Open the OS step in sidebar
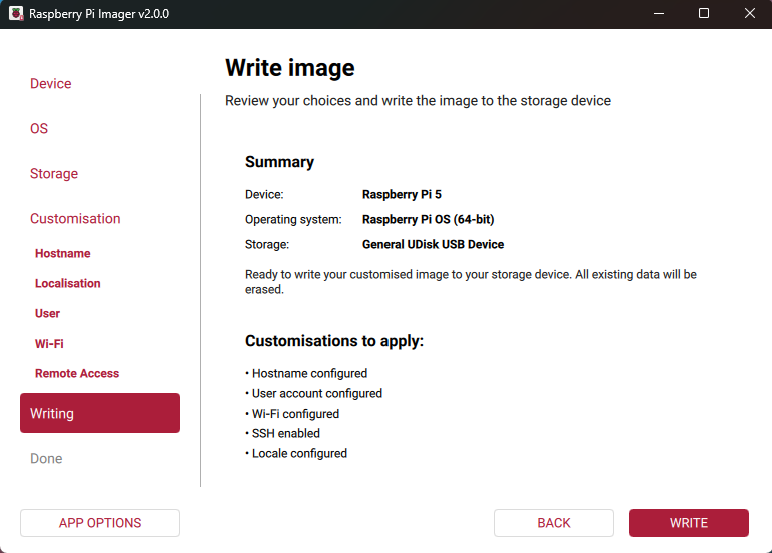Viewport: 772px width, 553px height. click(39, 129)
